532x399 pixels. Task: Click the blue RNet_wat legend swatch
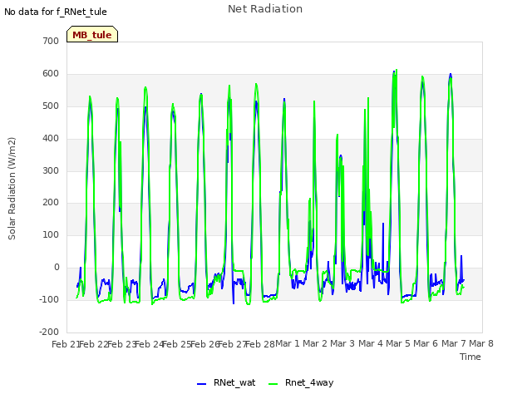(x=201, y=384)
